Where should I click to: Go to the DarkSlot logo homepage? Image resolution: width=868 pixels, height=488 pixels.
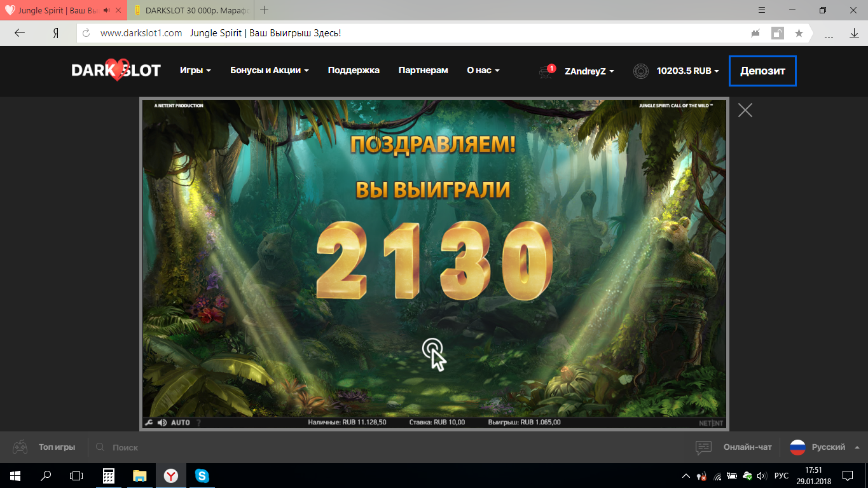[x=116, y=71]
